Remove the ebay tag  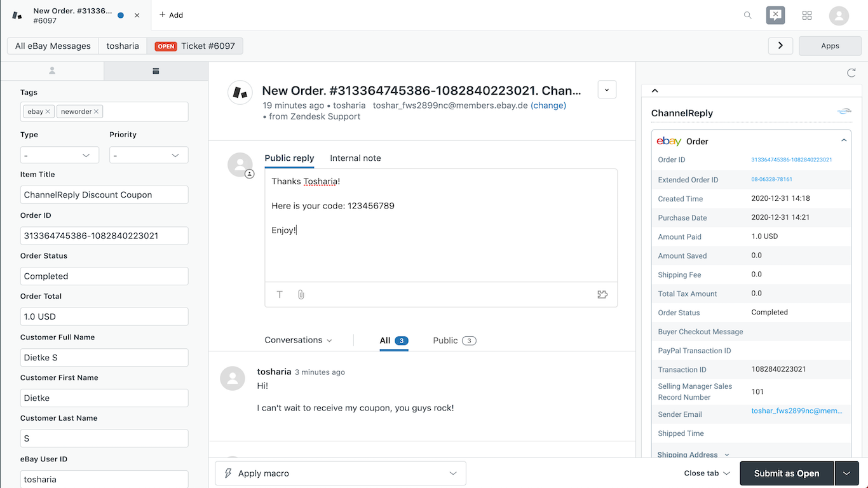(x=48, y=112)
